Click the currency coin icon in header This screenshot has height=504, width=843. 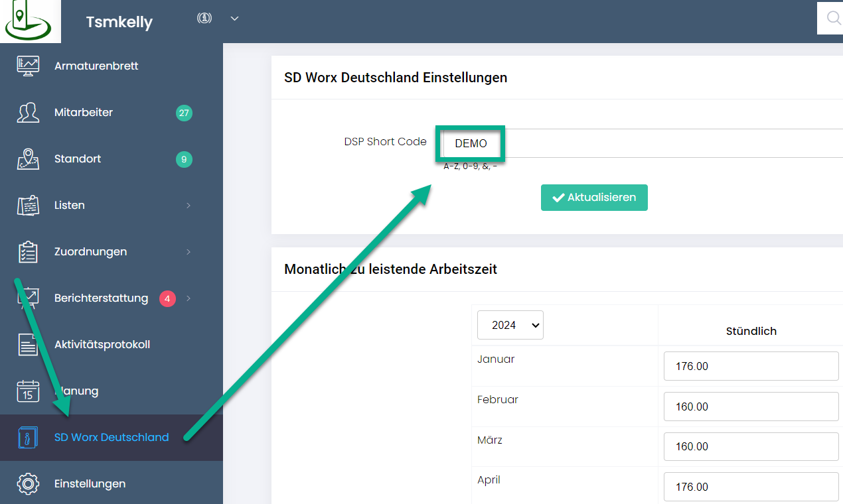point(204,19)
